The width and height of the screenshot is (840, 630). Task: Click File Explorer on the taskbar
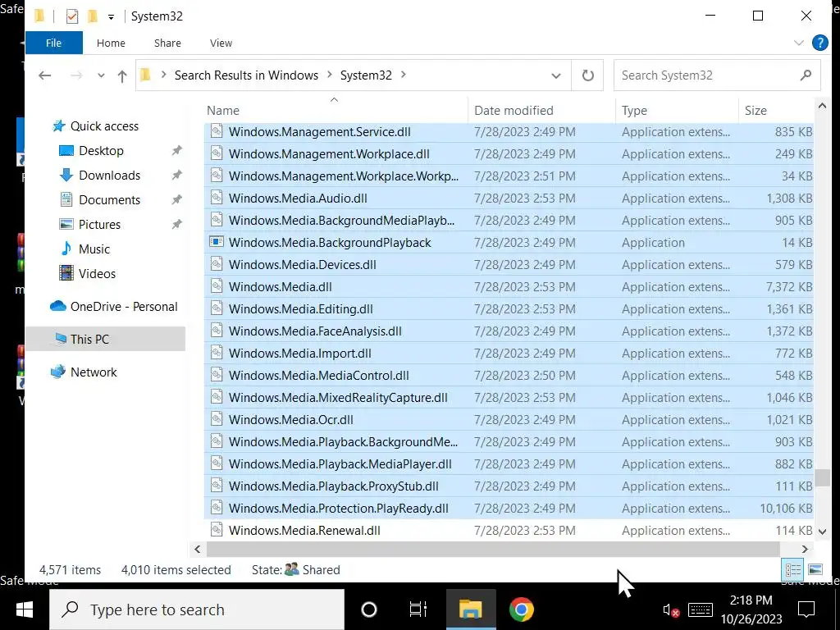point(470,609)
